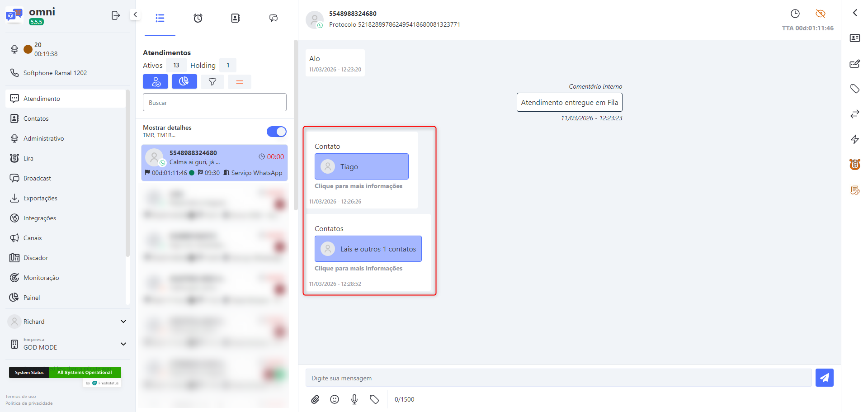The image size is (868, 412).
Task: Expand the GOD MODE empresa dropdown
Action: (123, 344)
